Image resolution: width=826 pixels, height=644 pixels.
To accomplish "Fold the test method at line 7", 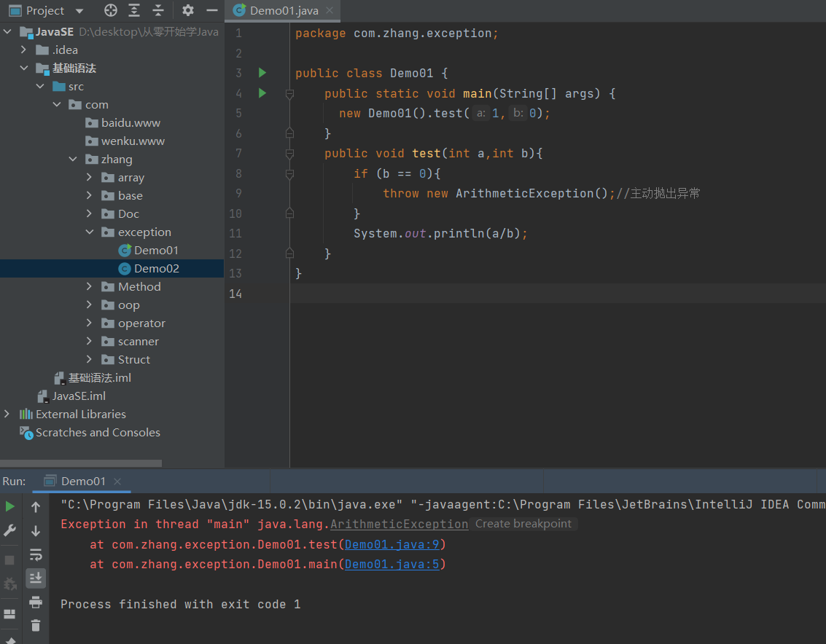I will 289,154.
